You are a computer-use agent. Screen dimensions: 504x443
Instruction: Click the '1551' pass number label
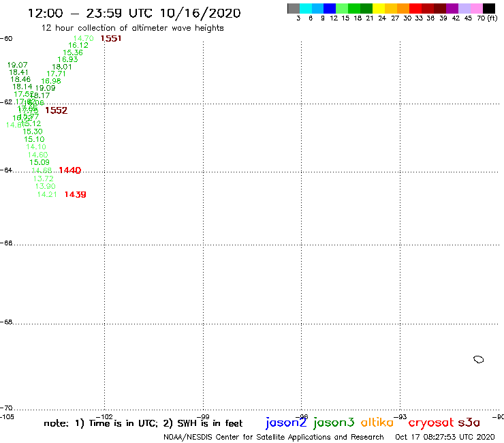111,39
